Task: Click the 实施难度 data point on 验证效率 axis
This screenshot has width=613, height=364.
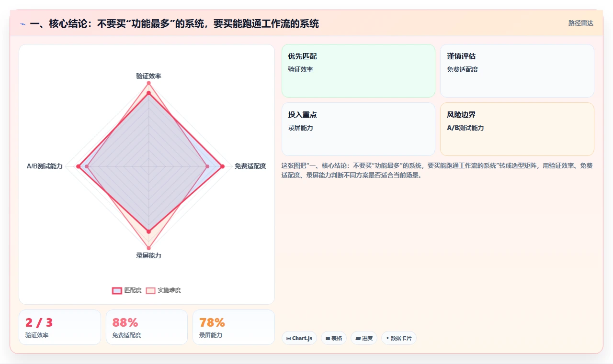Action: [x=148, y=83]
